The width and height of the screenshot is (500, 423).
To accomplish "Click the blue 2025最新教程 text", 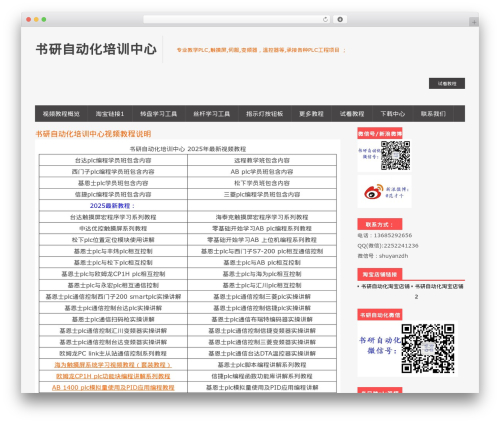I will point(112,206).
